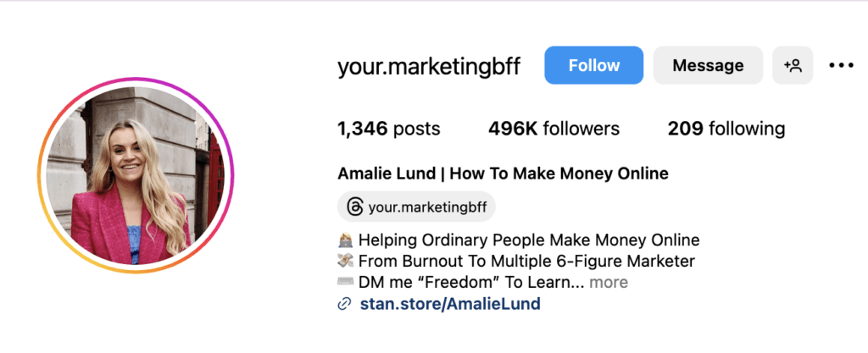Screen dimensions: 868x353
Task: Open the three-dot profile options menu
Action: 842,65
